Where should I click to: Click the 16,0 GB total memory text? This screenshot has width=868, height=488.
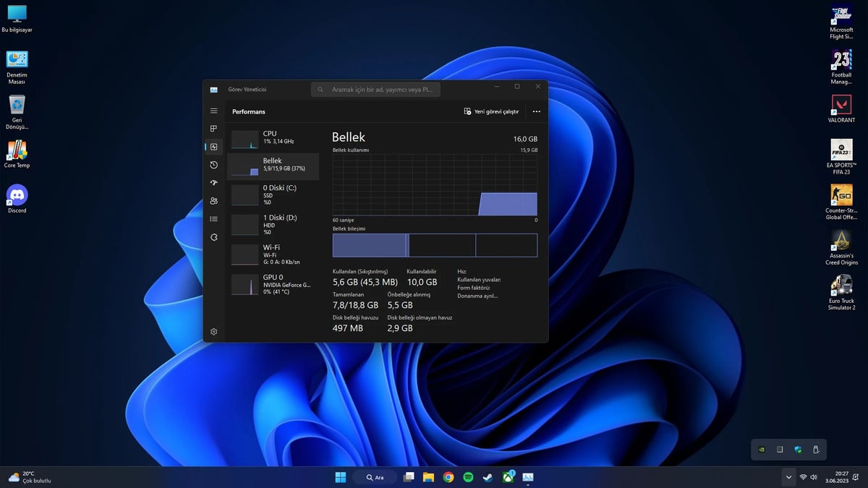pos(525,138)
